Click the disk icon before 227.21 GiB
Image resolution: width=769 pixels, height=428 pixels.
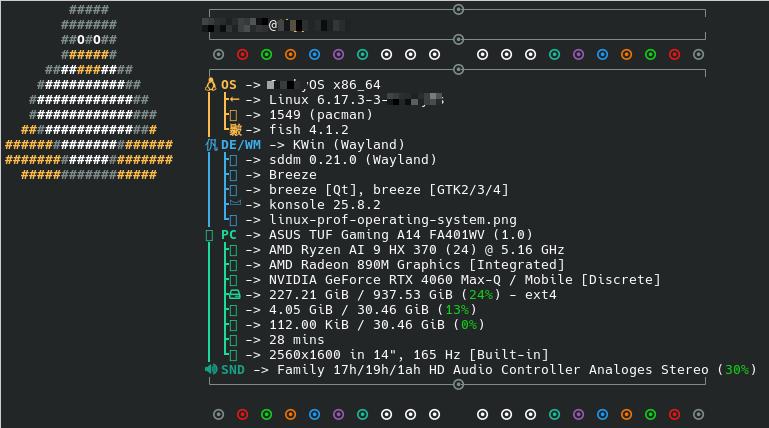234,295
